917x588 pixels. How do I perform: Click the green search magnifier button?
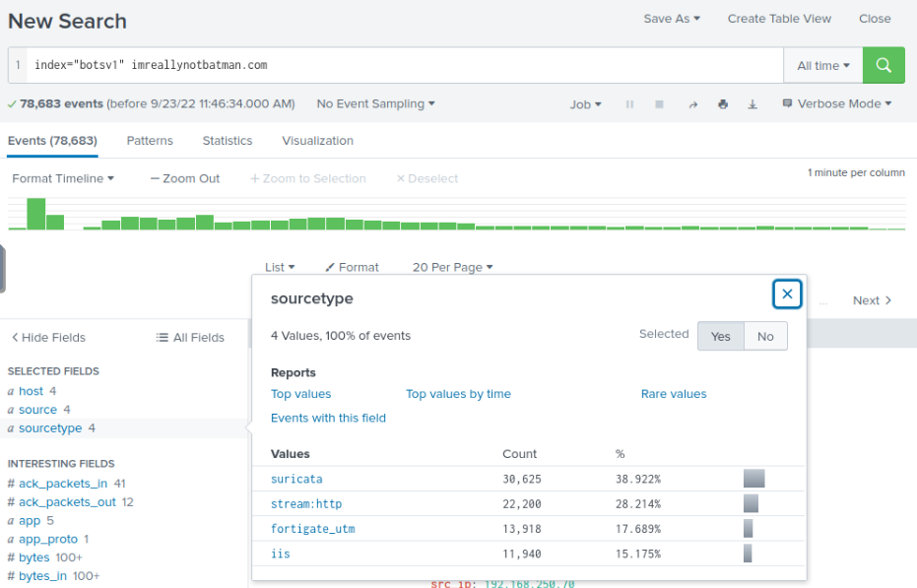(x=883, y=65)
